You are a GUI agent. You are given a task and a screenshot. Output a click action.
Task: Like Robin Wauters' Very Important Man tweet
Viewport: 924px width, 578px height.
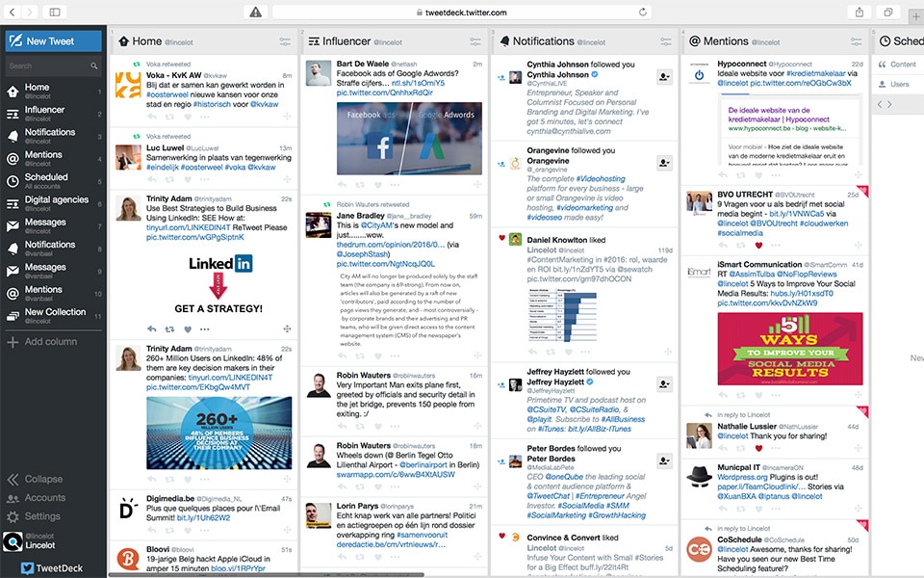click(377, 426)
